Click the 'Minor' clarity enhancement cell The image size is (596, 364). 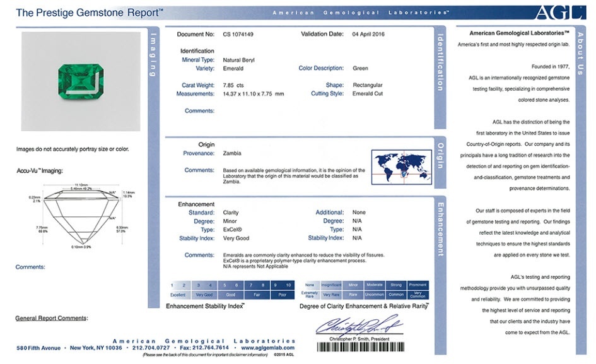(353, 285)
